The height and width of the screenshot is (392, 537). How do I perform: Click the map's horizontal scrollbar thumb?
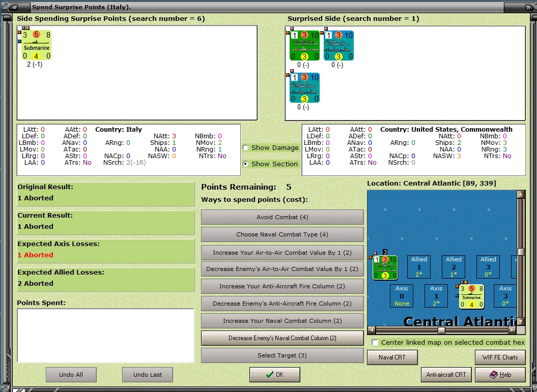pos(441,330)
